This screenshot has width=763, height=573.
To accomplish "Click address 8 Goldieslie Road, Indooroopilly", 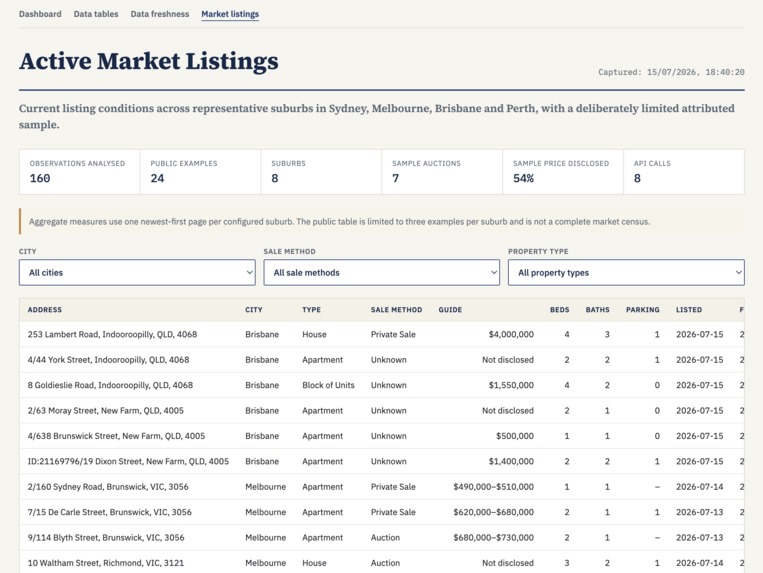I will point(110,385).
